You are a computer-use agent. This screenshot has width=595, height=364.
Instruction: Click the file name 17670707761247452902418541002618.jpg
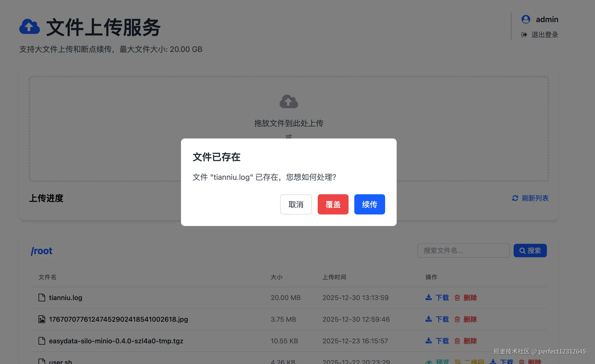[x=118, y=319]
